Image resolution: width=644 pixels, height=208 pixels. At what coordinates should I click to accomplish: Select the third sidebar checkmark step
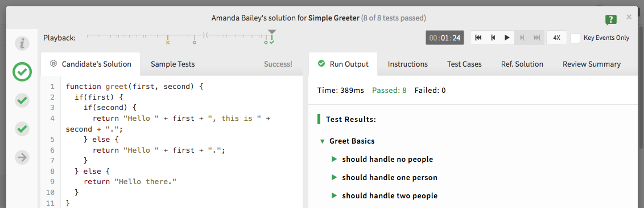pos(22,129)
